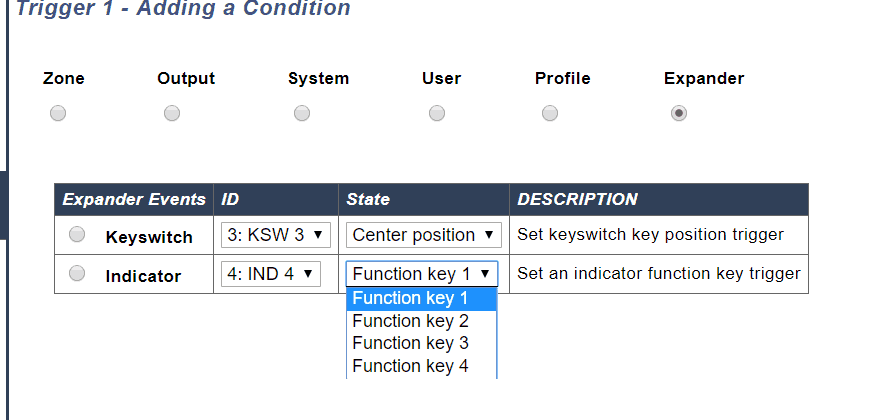The image size is (870, 420).
Task: Collapse the Function key 1 state dropdown
Action: point(421,274)
